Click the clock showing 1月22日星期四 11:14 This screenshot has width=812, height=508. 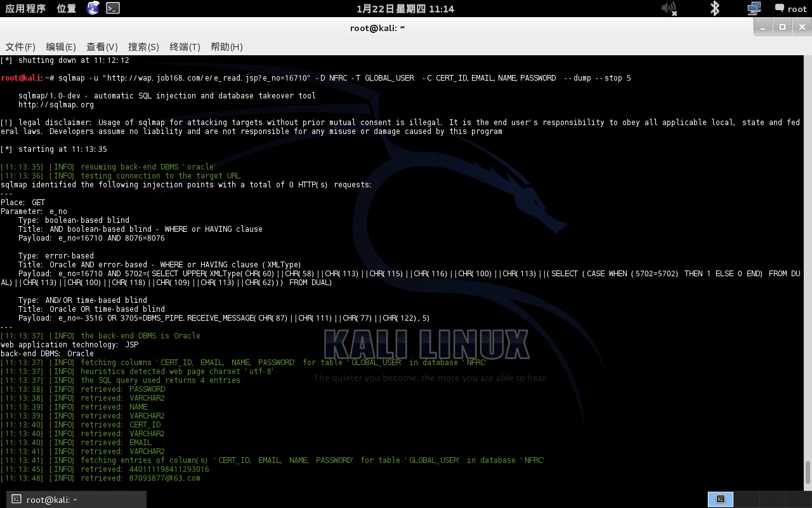[x=405, y=9]
